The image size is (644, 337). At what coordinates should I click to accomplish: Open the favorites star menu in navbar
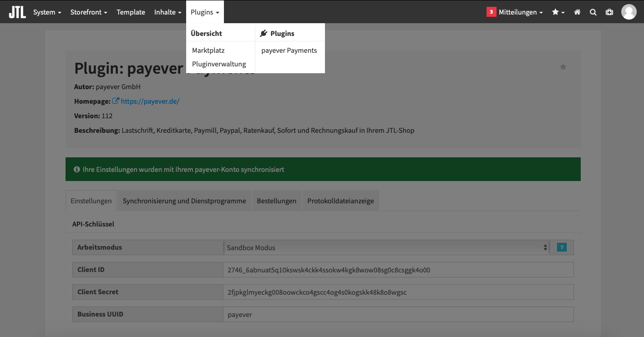tap(558, 12)
